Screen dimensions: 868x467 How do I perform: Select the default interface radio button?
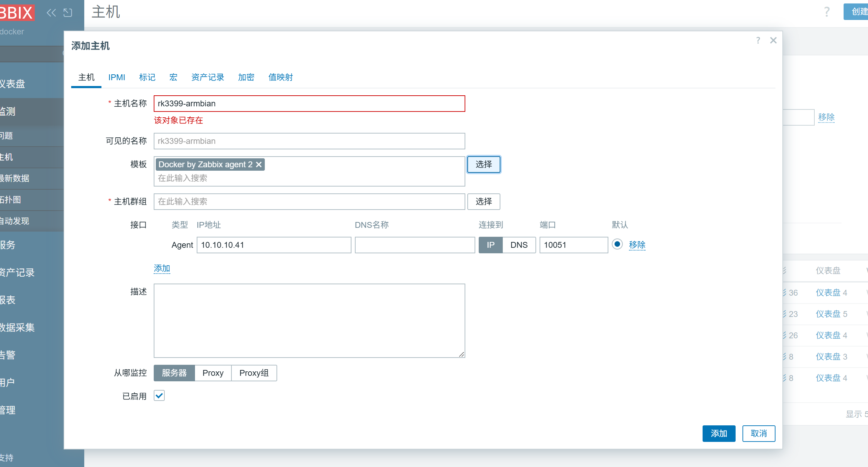[x=617, y=244]
